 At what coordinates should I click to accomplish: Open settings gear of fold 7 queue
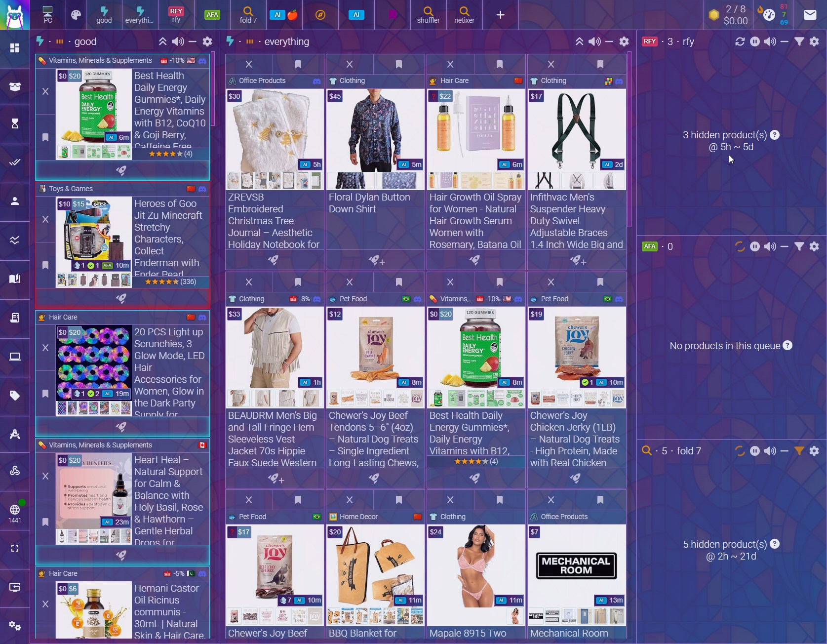point(815,451)
